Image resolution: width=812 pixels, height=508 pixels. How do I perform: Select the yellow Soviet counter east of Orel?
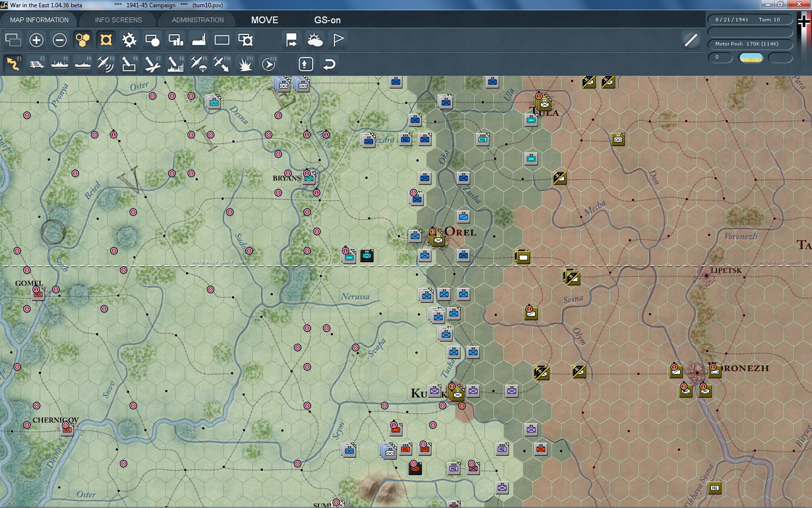coord(522,256)
